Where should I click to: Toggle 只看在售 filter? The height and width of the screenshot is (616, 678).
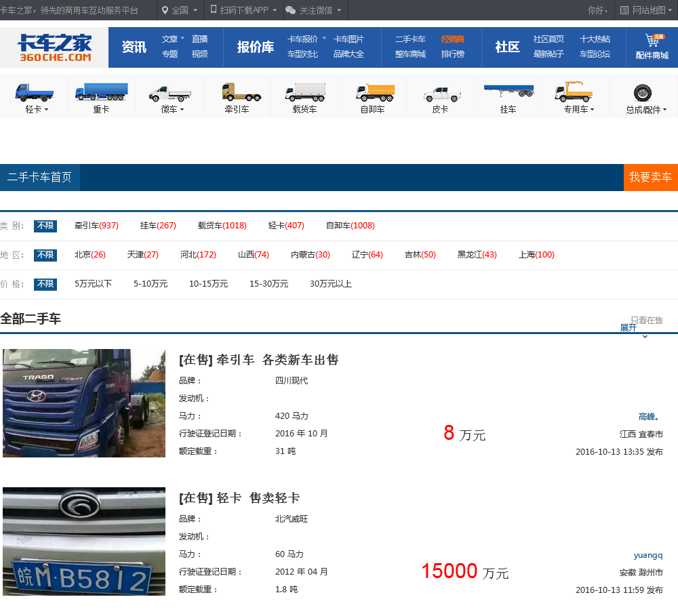[646, 321]
